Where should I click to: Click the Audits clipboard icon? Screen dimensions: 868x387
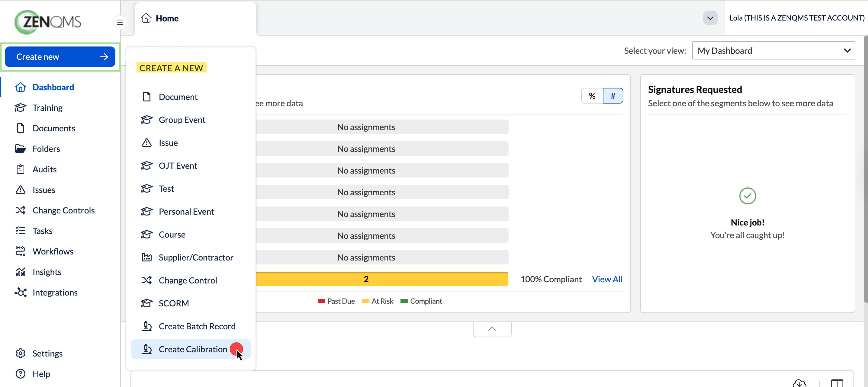coord(20,169)
